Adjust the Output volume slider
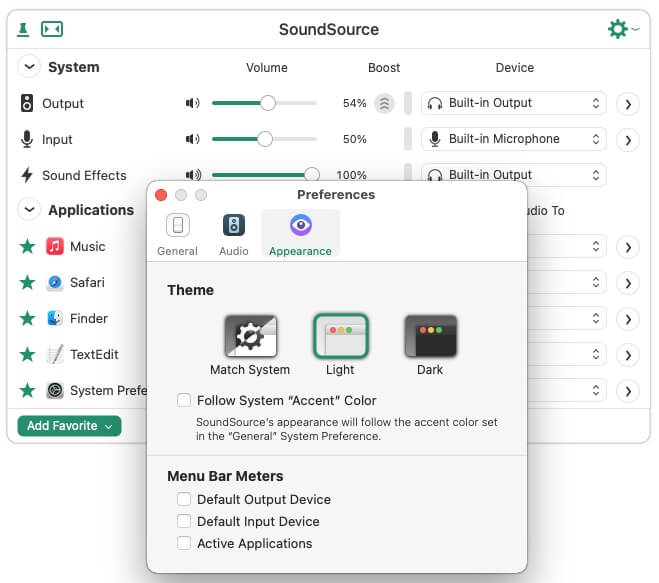The width and height of the screenshot is (659, 583). coord(264,103)
